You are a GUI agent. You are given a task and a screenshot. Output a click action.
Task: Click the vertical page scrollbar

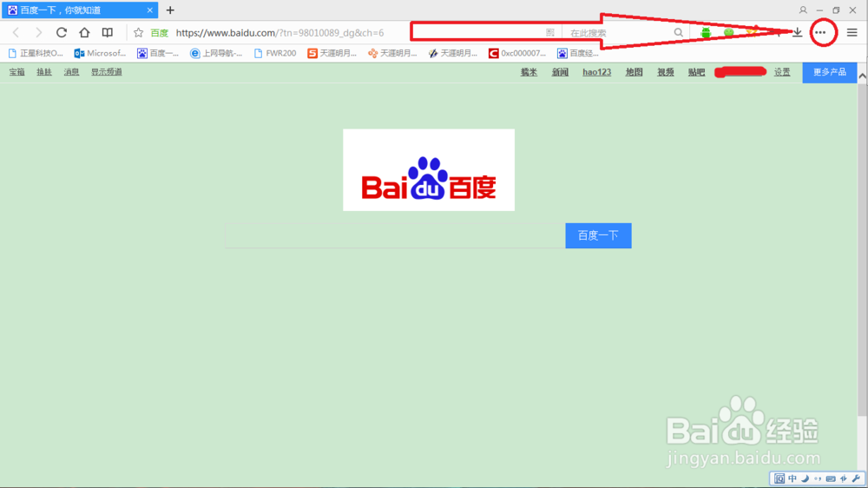[x=863, y=249]
